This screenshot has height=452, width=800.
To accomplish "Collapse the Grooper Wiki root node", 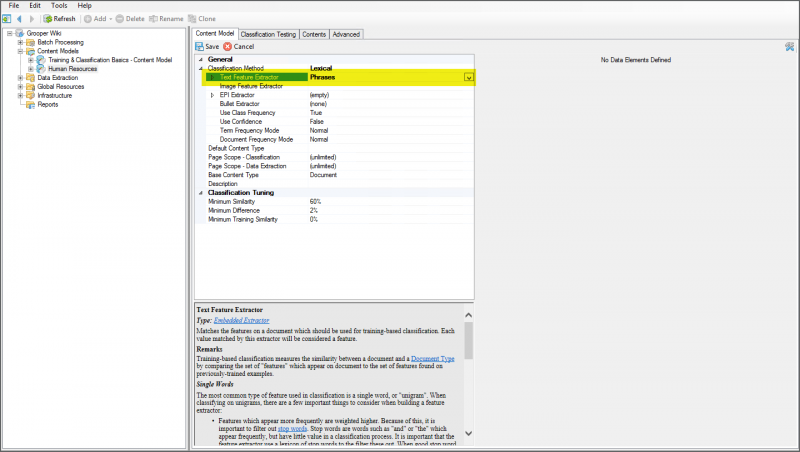I will (x=9, y=34).
